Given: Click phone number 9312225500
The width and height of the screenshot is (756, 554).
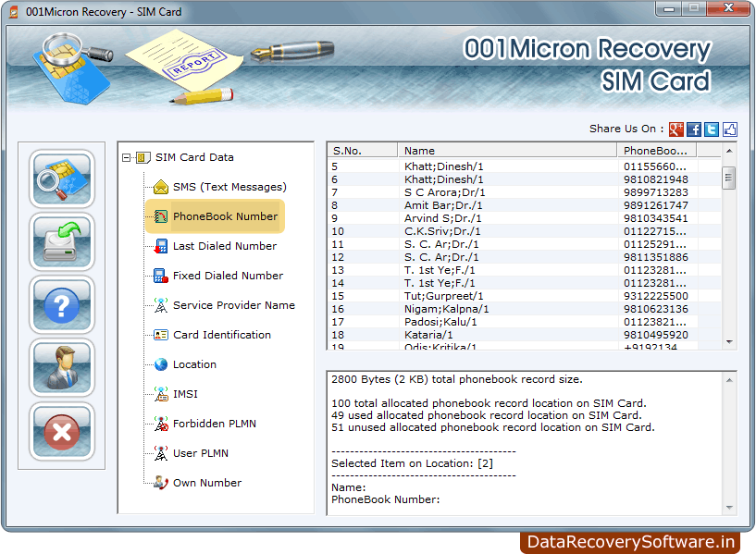Looking at the screenshot, I should pyautogui.click(x=656, y=296).
